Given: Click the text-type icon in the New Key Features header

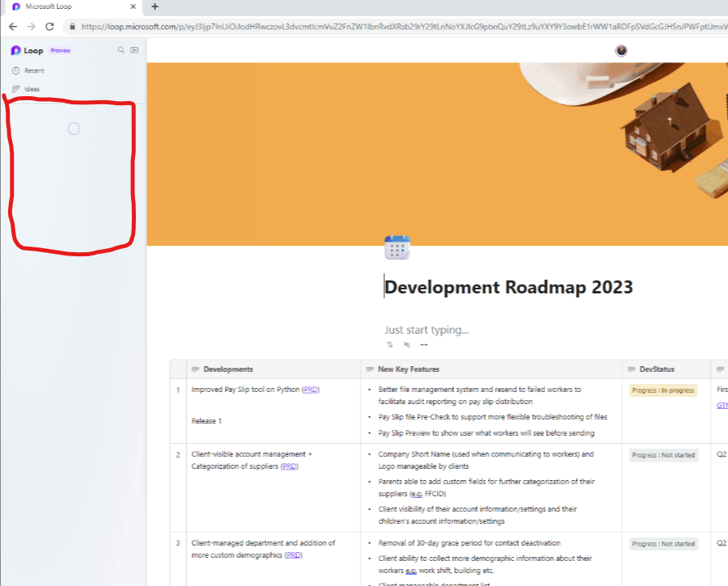Looking at the screenshot, I should point(370,369).
